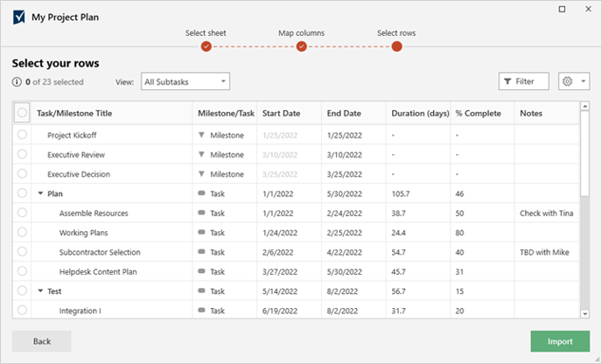The image size is (602, 364).
Task: Open the settings gear icon
Action: point(567,81)
